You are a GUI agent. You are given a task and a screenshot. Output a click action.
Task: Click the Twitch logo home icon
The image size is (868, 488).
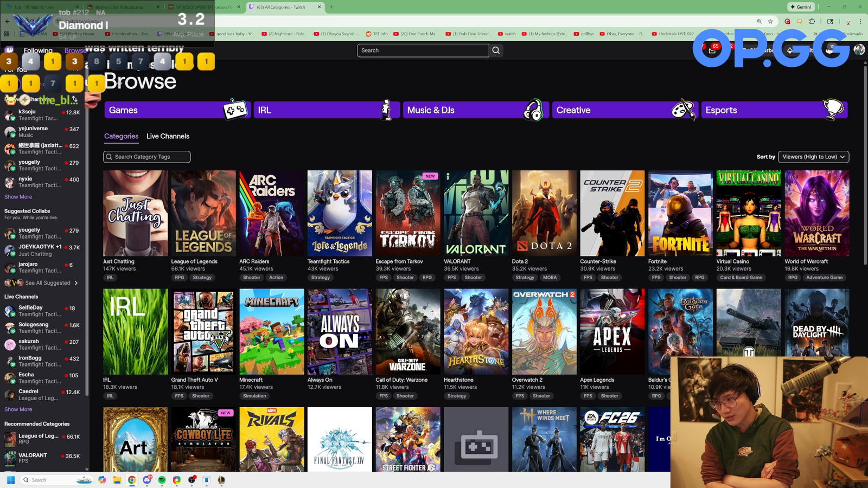click(x=9, y=50)
